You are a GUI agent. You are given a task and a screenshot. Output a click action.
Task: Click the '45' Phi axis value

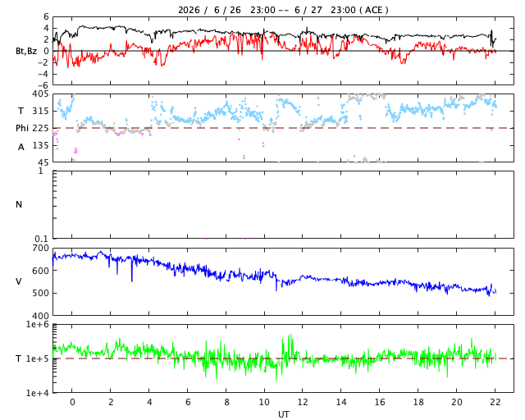point(43,162)
